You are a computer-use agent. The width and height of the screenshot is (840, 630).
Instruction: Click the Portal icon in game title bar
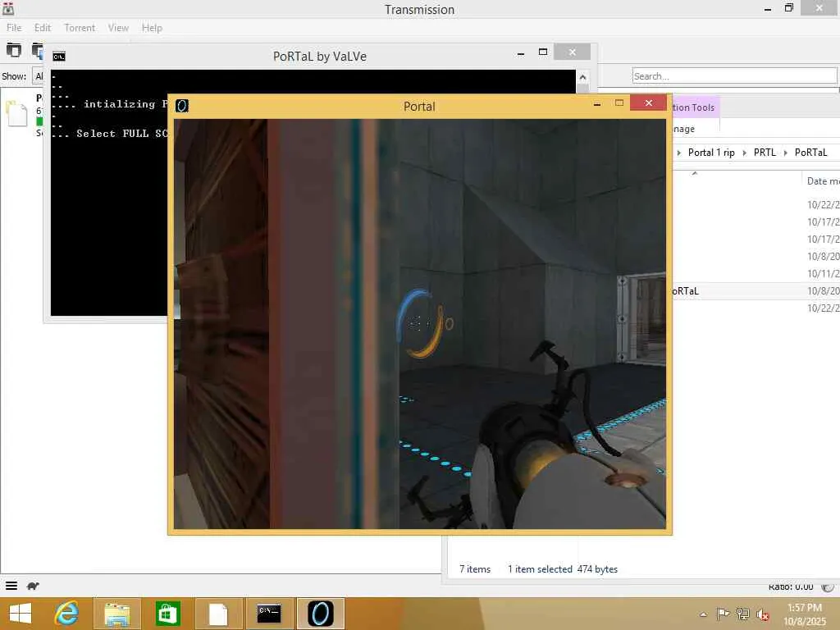tap(182, 106)
